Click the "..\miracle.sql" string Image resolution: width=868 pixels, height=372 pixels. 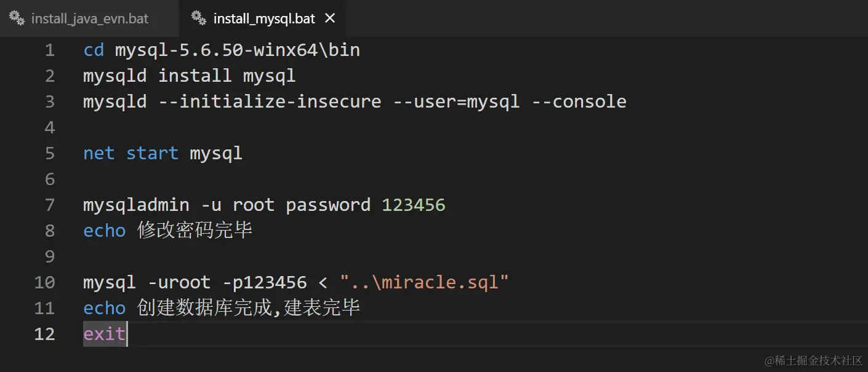point(424,282)
